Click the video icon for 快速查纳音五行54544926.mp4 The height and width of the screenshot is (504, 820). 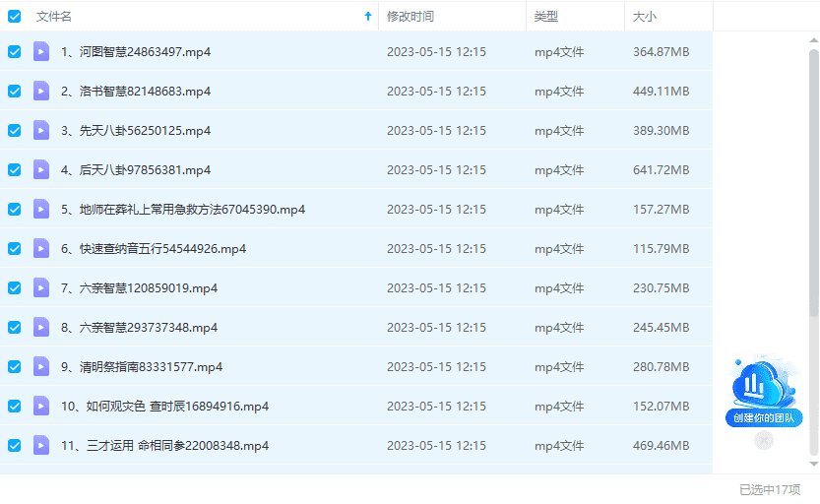(x=41, y=248)
